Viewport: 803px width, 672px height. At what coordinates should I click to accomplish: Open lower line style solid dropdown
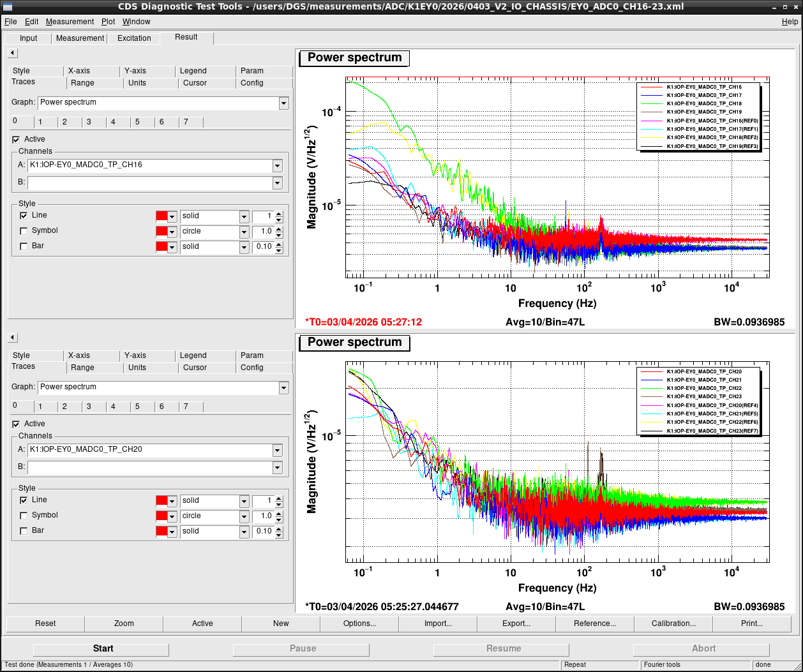(x=244, y=501)
